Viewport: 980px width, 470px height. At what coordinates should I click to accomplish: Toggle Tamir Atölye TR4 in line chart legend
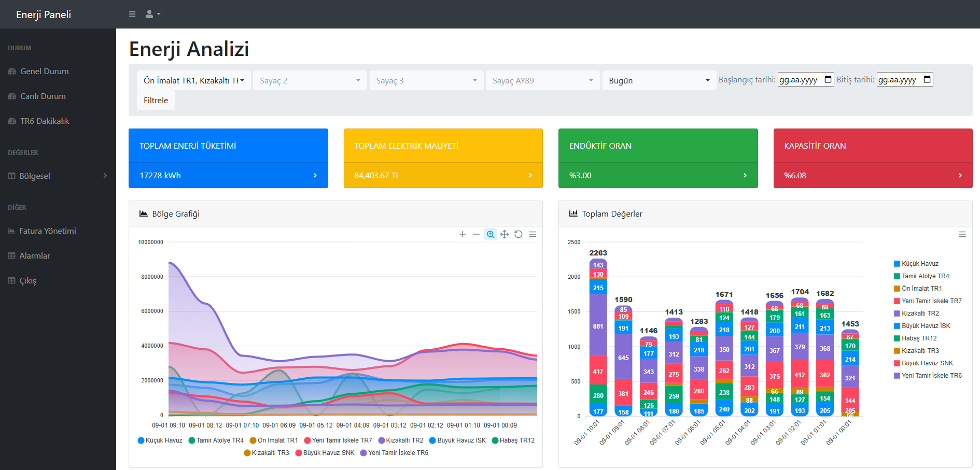pyautogui.click(x=216, y=440)
